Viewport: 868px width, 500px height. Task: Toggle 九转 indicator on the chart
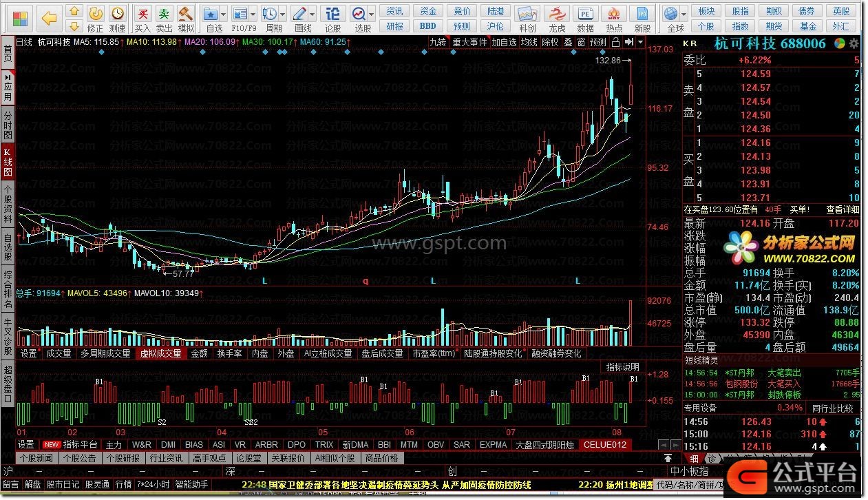click(438, 42)
